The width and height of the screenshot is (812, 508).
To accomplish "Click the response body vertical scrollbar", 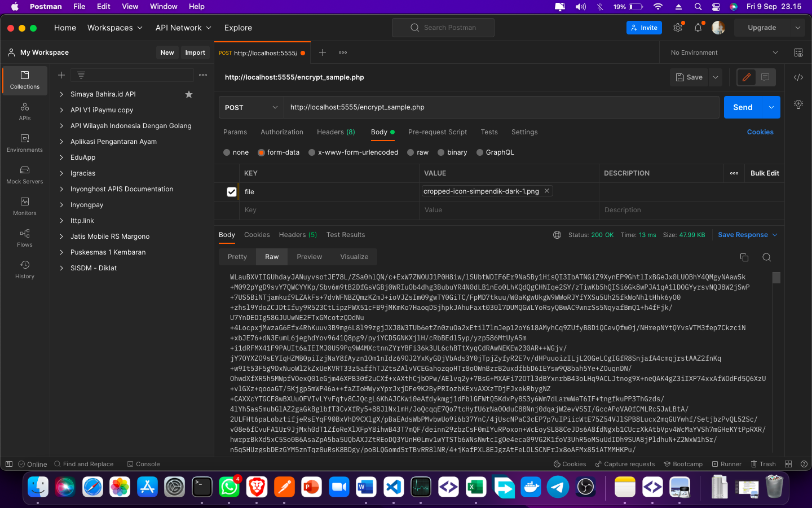I will click(776, 278).
